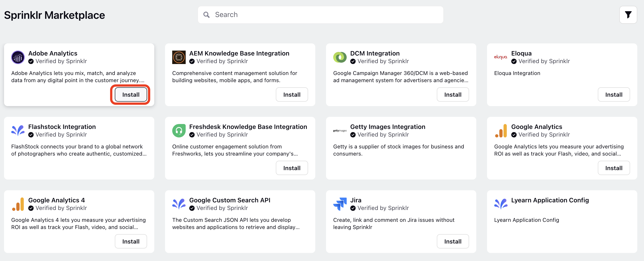This screenshot has height=261, width=644.
Task: Open the AEM Knowledge Base Integration title
Action: [239, 53]
